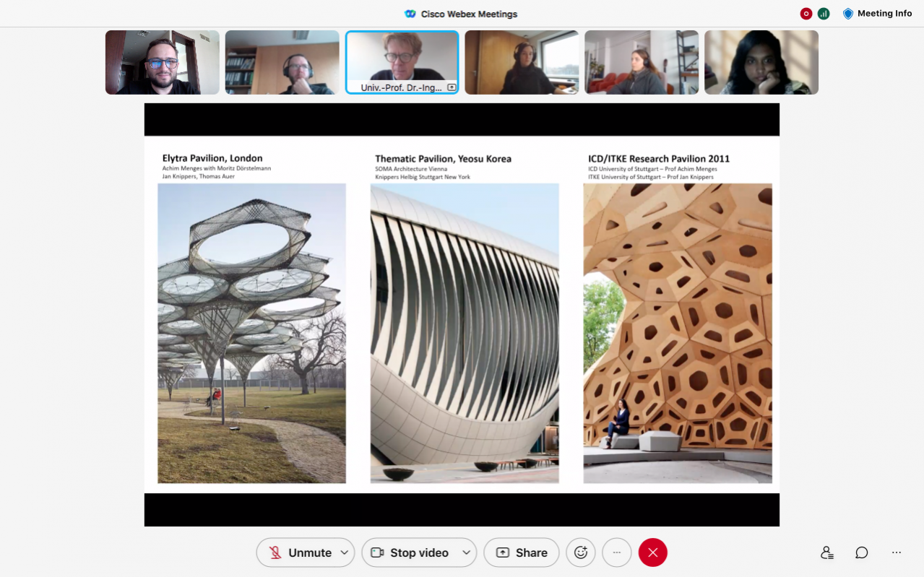The height and width of the screenshot is (577, 924).
Task: Open the reactions smiley icon
Action: [581, 552]
